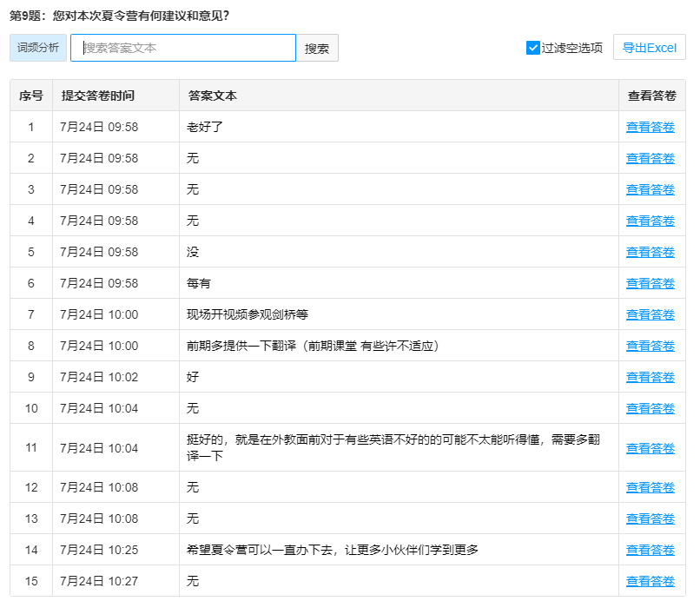
Task: Click the 搜索答案文本 search input field
Action: [x=183, y=48]
